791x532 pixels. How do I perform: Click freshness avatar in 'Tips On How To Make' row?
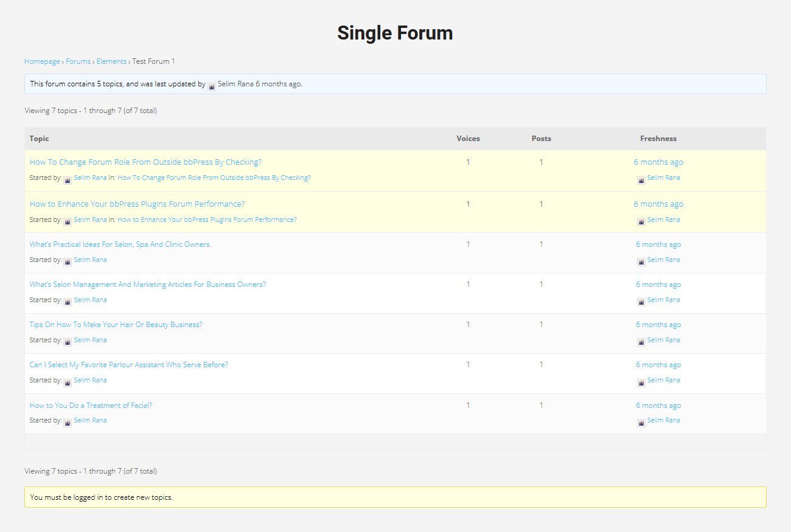point(641,342)
